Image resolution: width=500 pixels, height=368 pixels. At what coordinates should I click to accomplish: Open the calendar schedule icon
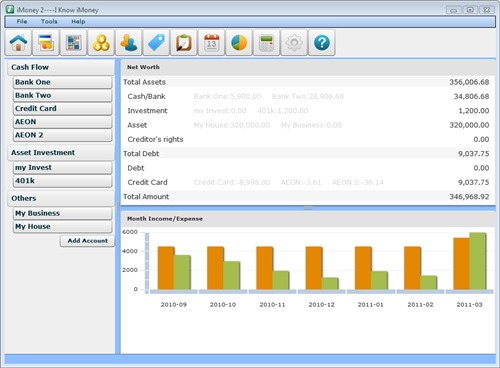(212, 43)
